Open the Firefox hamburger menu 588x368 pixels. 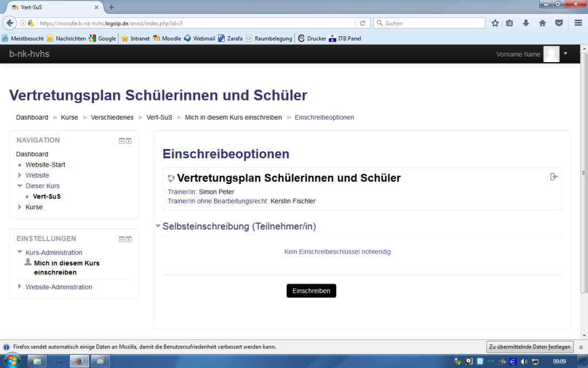pos(576,24)
